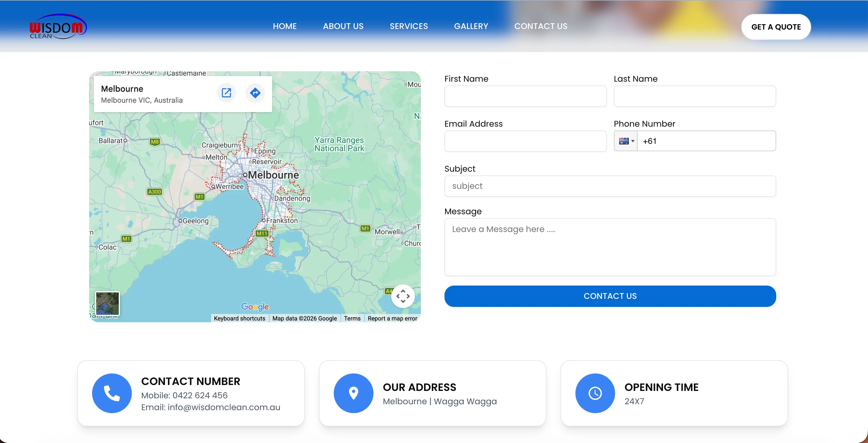Open Melbourne in a larger map

pos(226,93)
